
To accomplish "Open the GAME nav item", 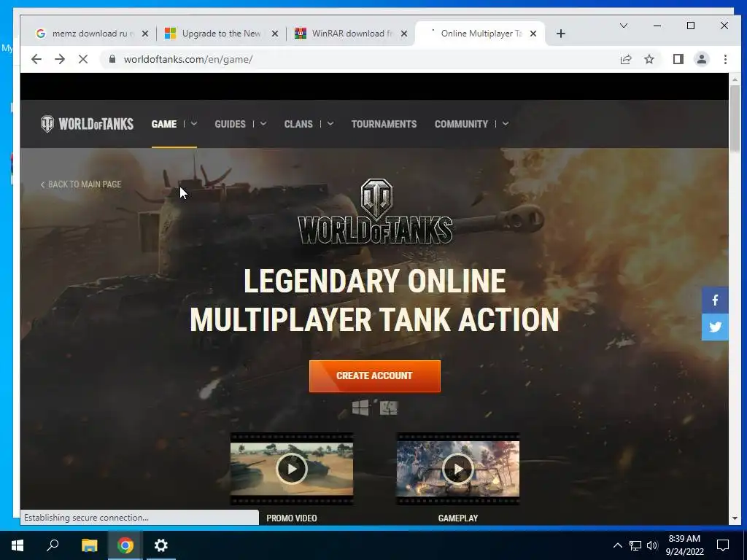I will pos(164,124).
